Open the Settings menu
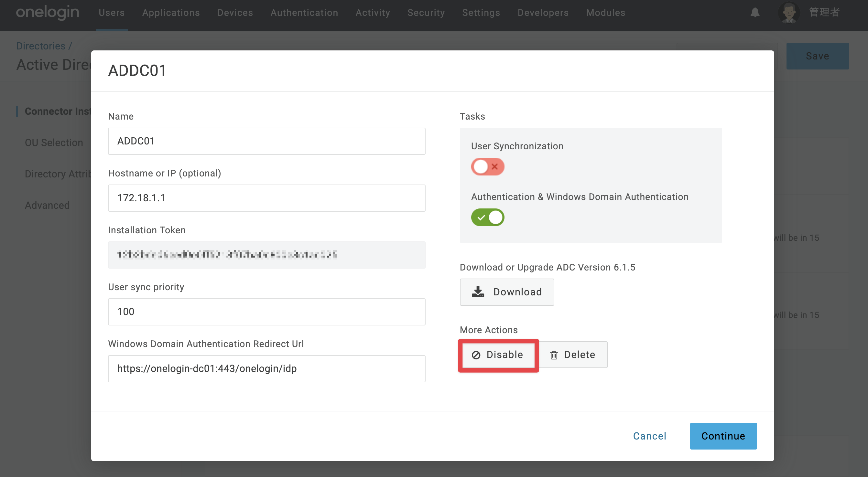Viewport: 868px width, 477px height. (481, 13)
